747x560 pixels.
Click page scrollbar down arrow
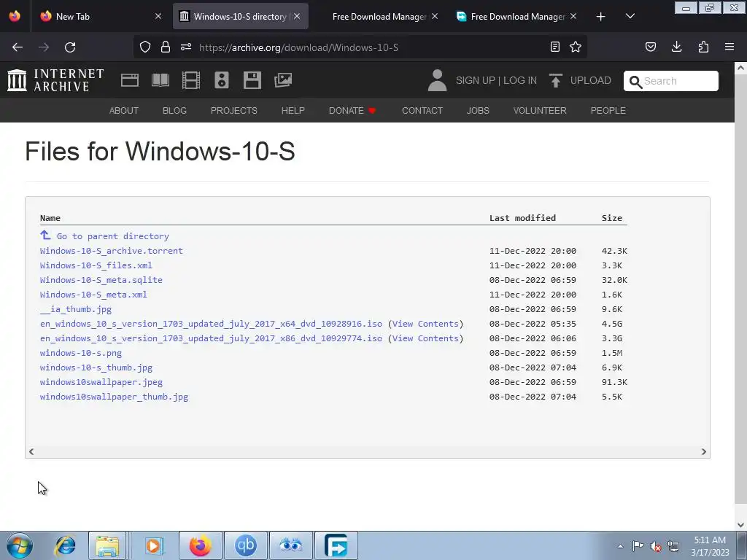(x=740, y=525)
